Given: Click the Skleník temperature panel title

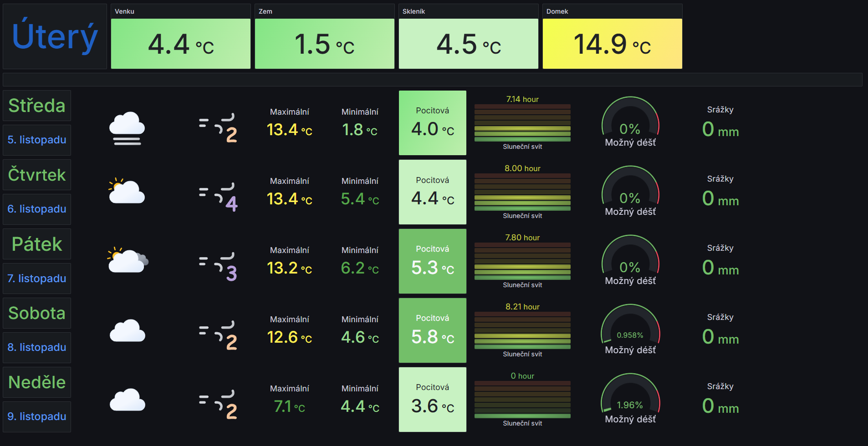Looking at the screenshot, I should point(414,11).
